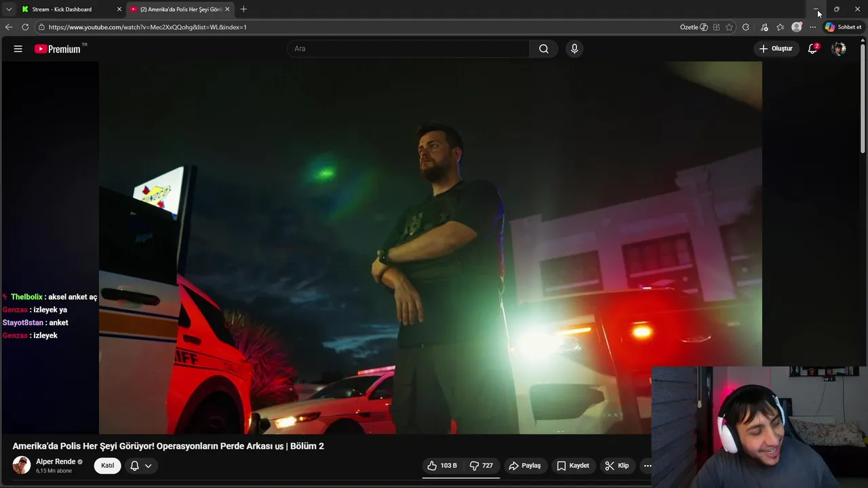Viewport: 868px width, 488px height.
Task: Switch to Stream - Kick Dashboard tab
Action: click(x=62, y=9)
